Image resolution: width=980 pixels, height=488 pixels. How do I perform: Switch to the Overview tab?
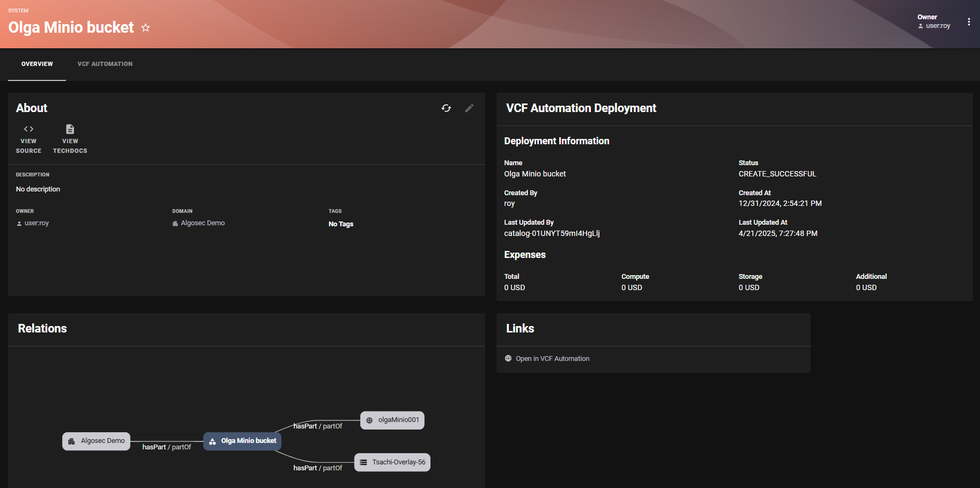point(37,64)
